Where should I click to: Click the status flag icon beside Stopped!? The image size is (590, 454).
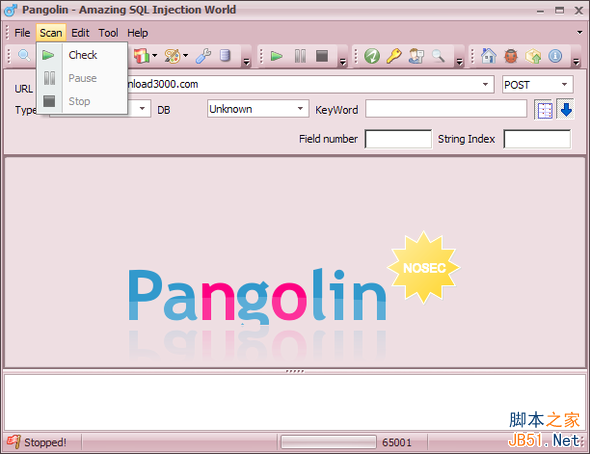coord(13,442)
